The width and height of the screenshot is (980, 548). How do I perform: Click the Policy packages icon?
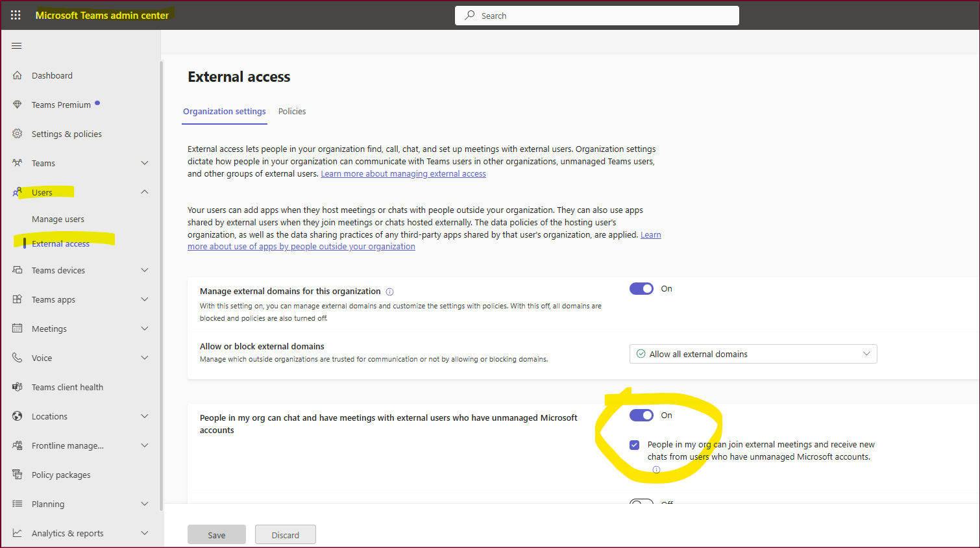click(x=18, y=475)
